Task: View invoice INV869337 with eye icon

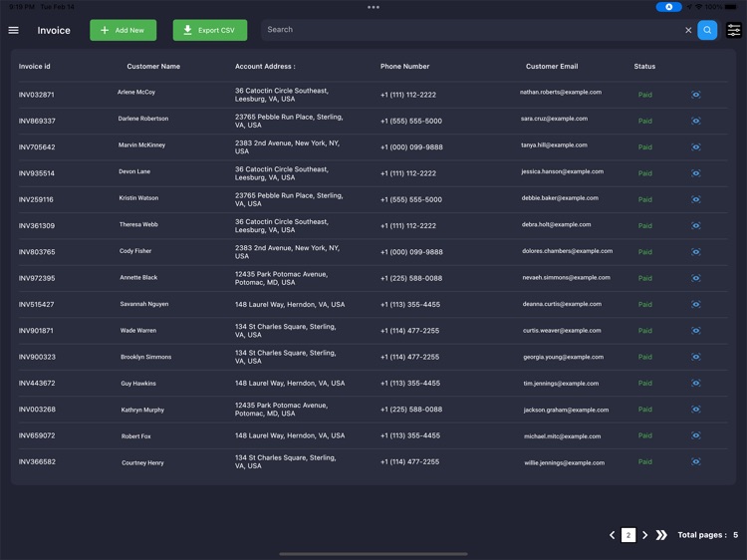Action: [695, 121]
